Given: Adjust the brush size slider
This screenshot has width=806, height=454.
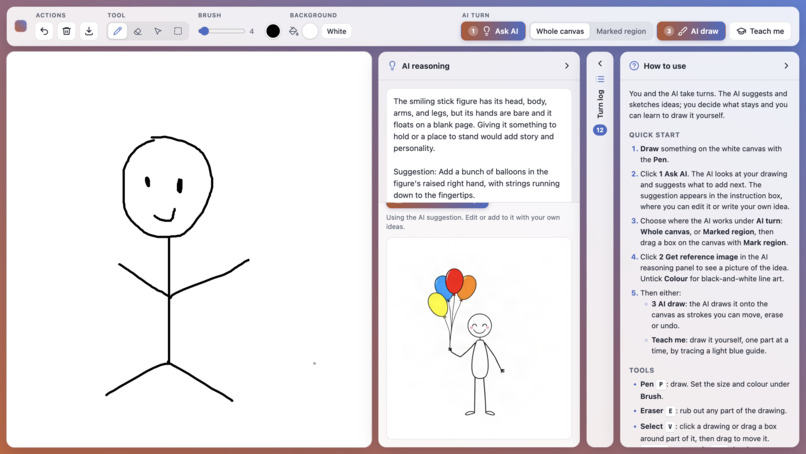Looking at the screenshot, I should click(222, 31).
